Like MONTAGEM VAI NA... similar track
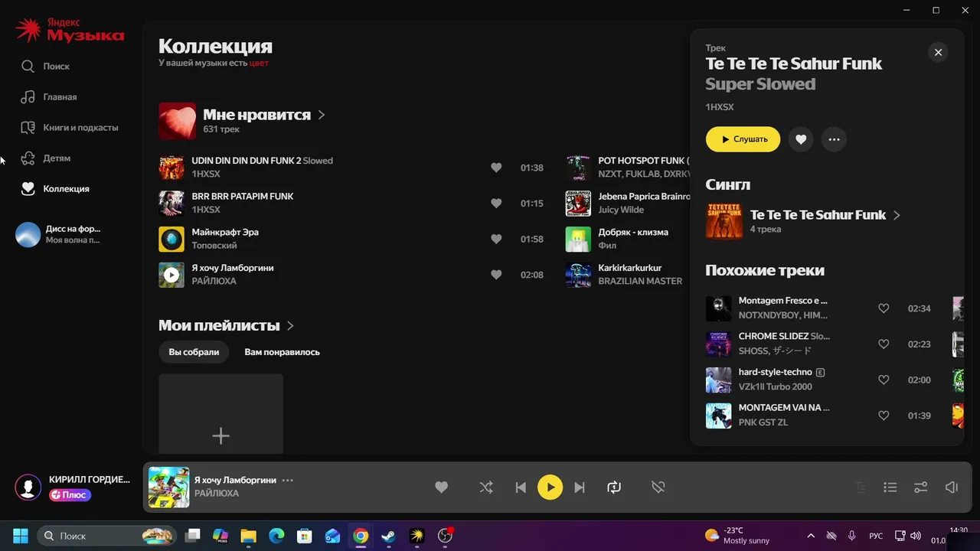The image size is (980, 551). coord(884,416)
